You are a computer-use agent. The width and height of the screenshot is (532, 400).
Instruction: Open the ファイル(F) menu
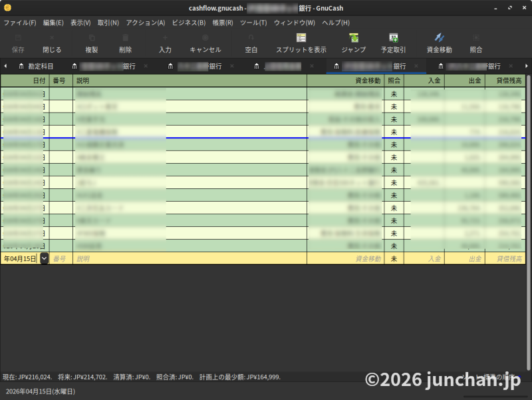tap(20, 23)
